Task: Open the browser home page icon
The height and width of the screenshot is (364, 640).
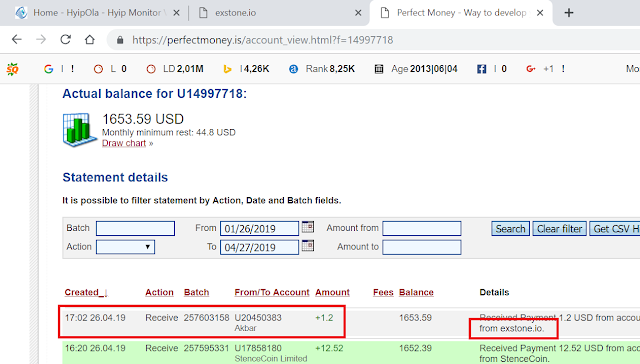Action: pos(90,40)
